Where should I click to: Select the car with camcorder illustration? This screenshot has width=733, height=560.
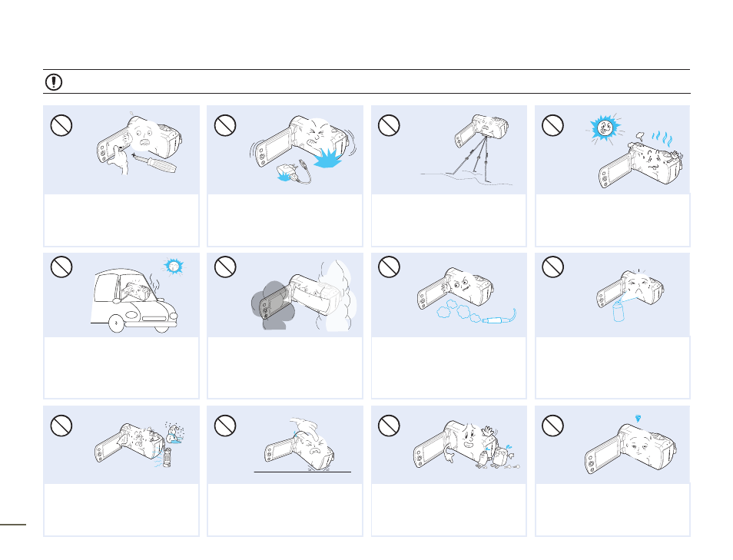point(134,300)
